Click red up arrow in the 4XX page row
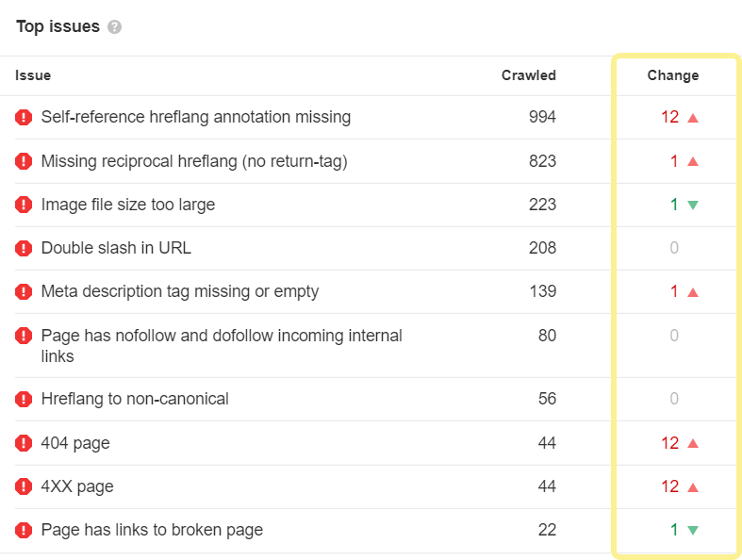 point(693,487)
